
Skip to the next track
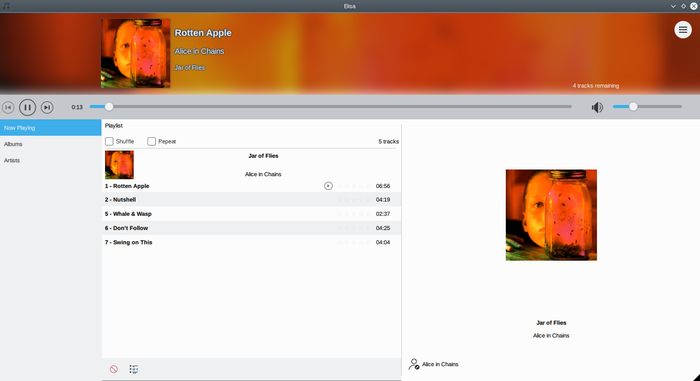coord(47,107)
